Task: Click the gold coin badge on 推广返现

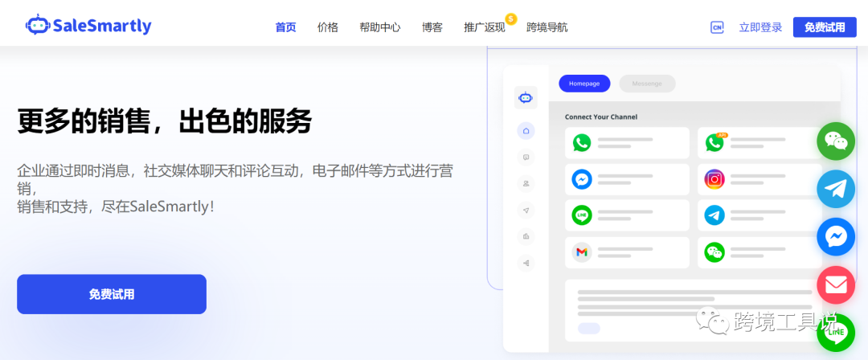Action: 511,18
